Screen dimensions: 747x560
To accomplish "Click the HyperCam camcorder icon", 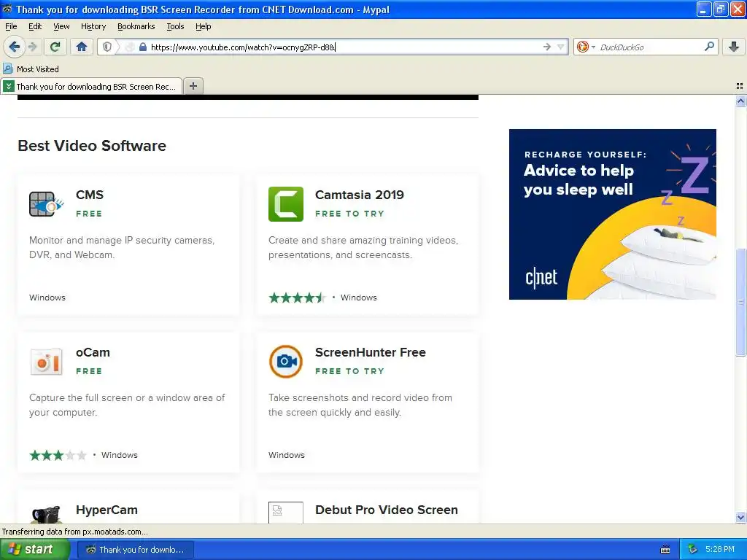I will (46, 515).
